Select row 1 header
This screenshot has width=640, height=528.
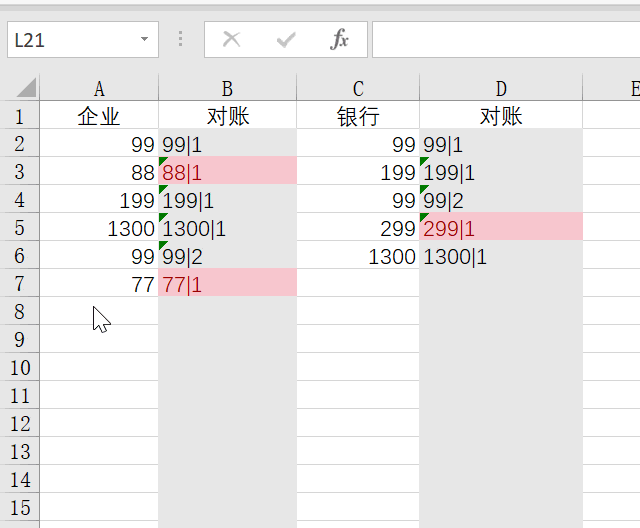[19, 115]
